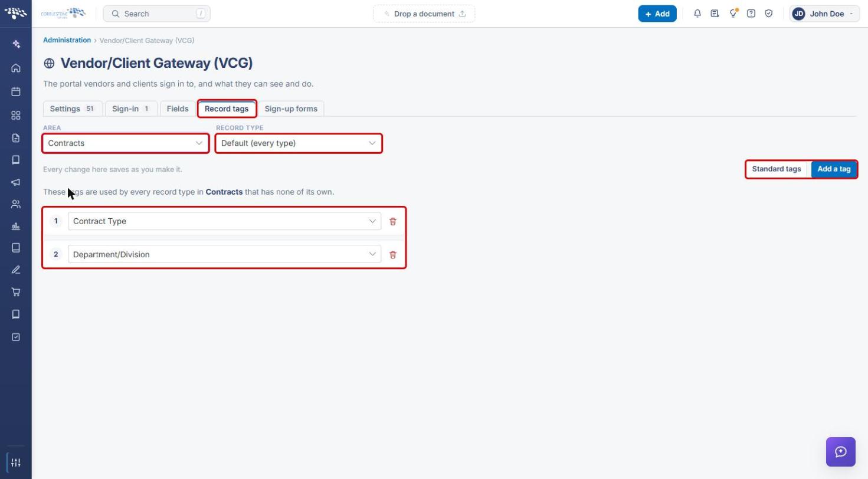Switch to the Sign-in tab

[131, 109]
